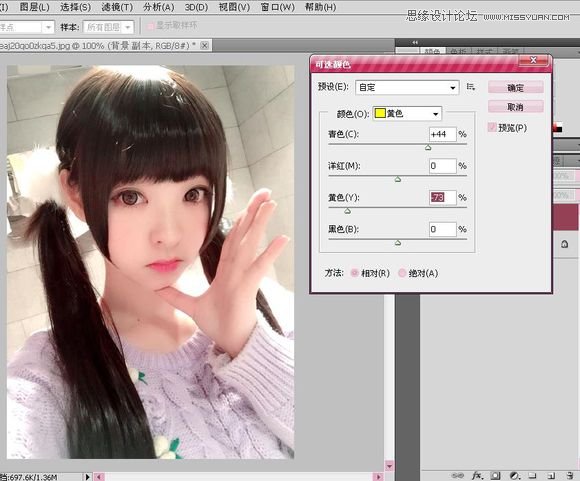580x481 pixels.
Task: Click the magenta 0 value field
Action: 443,166
